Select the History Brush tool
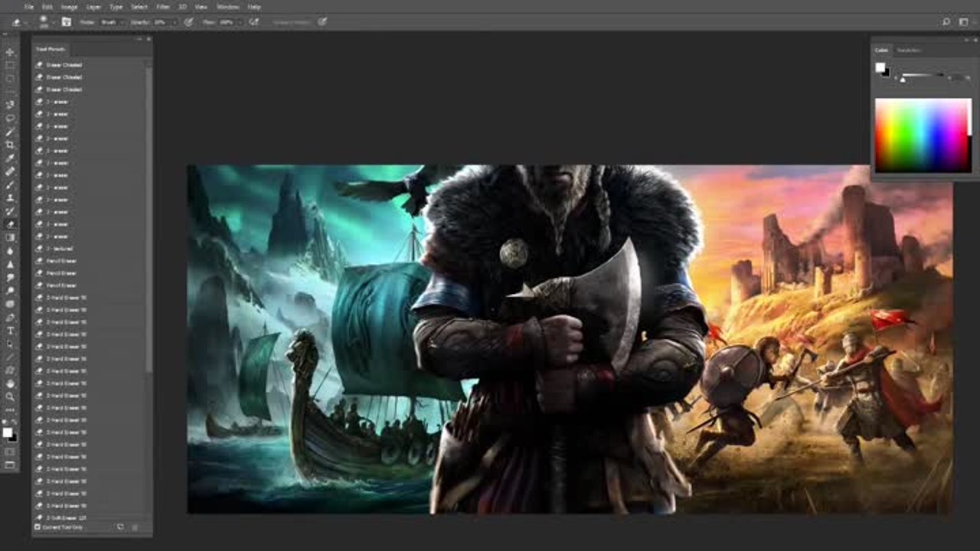 point(10,211)
